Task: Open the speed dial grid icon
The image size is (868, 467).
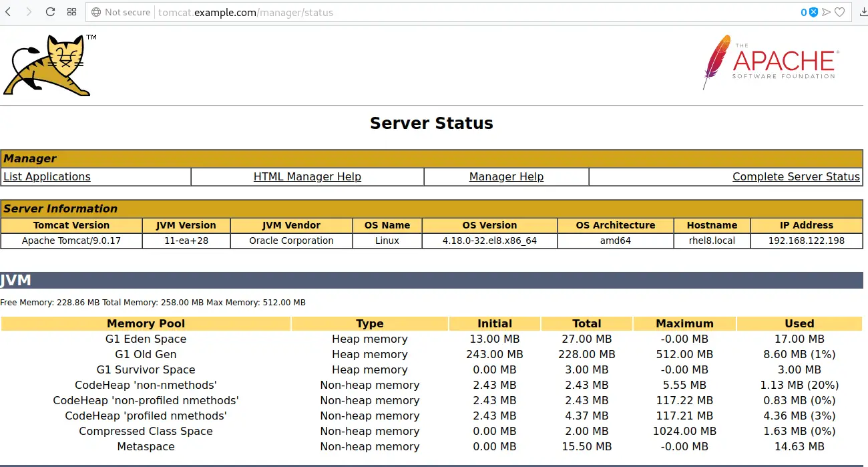Action: pos(71,12)
